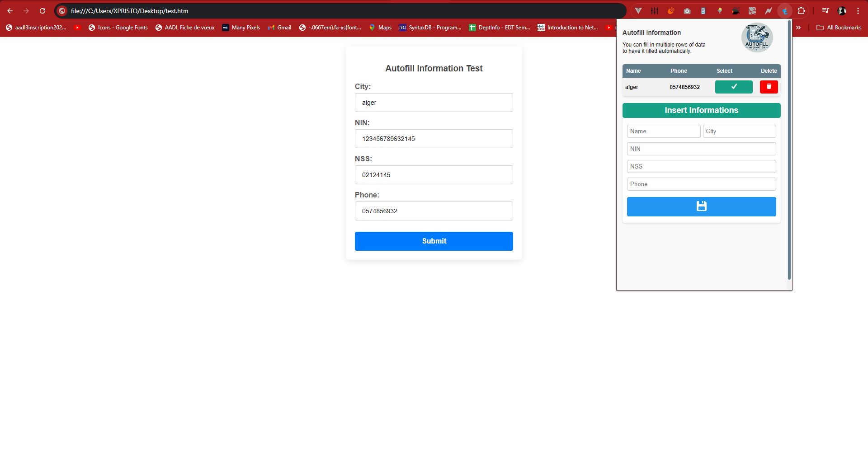868x450 pixels.
Task: Open the first YouTube bookmark icon
Action: tap(77, 28)
